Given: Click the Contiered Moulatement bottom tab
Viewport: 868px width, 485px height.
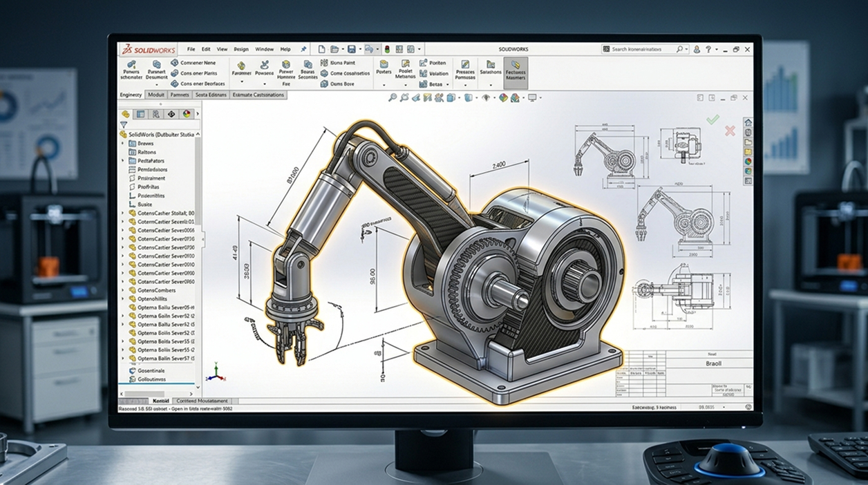Looking at the screenshot, I should pos(202,401).
